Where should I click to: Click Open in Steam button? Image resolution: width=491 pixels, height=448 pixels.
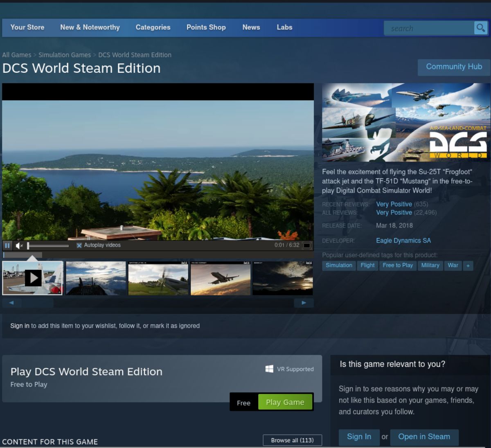[424, 437]
